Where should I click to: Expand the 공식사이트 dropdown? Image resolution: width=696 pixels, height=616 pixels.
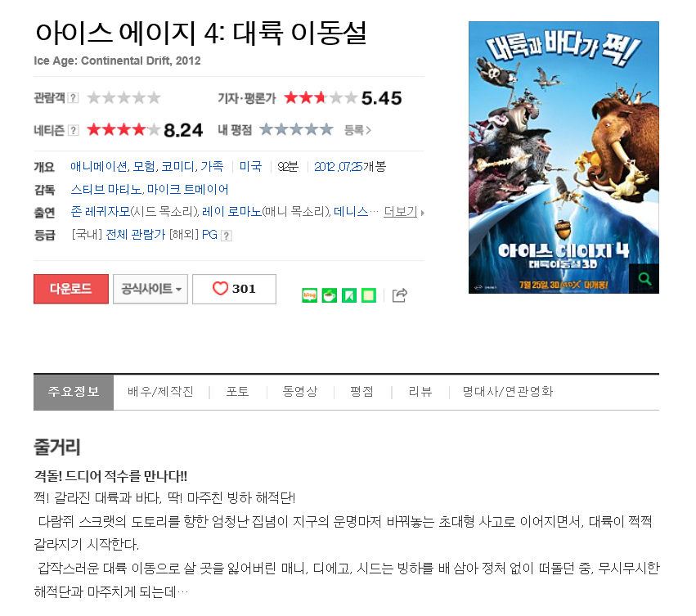point(150,289)
